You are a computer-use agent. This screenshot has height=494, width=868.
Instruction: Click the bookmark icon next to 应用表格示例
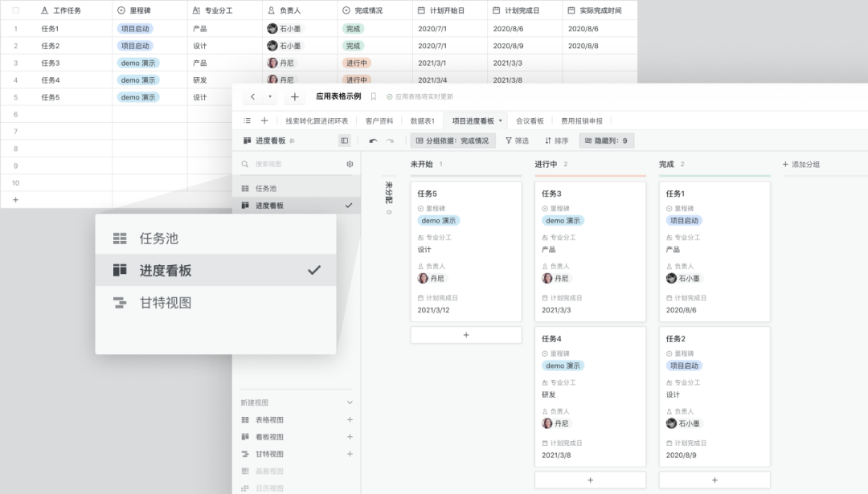pos(373,96)
